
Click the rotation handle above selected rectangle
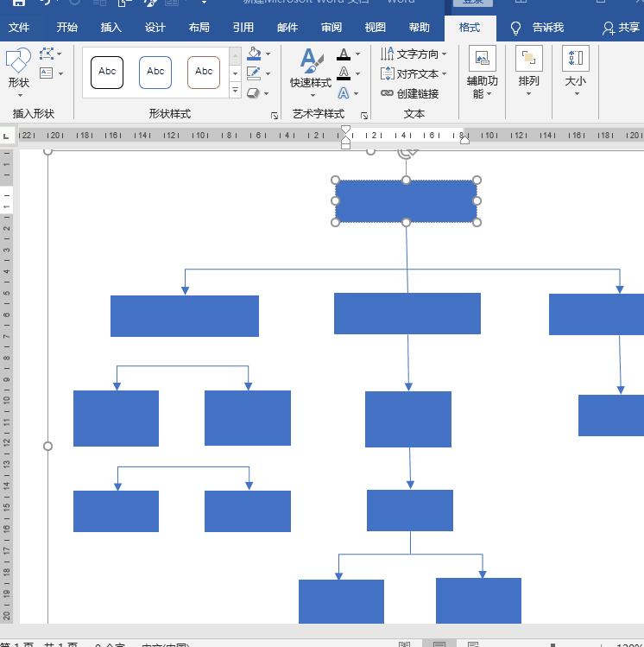click(x=407, y=152)
